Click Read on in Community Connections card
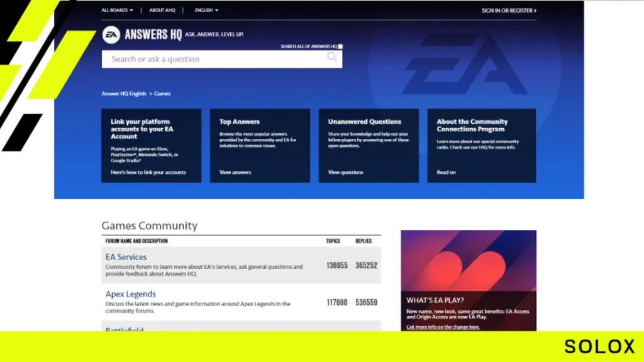 [x=446, y=172]
